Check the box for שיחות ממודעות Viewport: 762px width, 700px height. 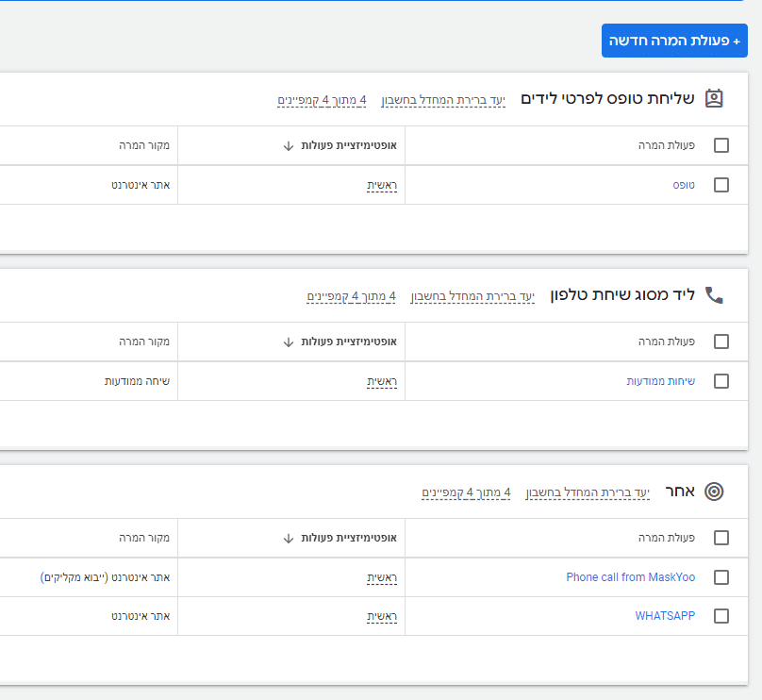pos(721,381)
